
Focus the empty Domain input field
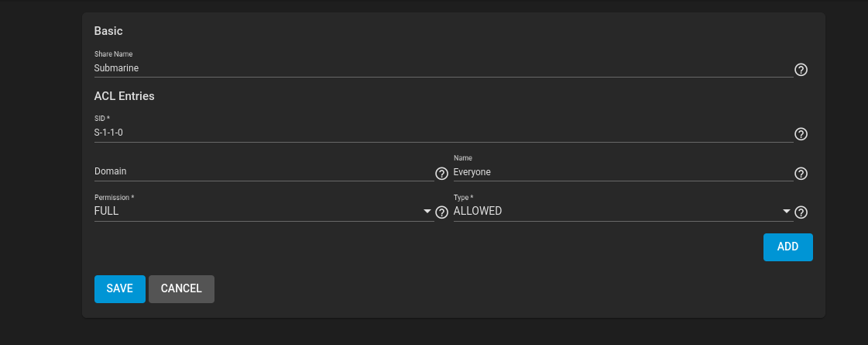click(x=264, y=172)
